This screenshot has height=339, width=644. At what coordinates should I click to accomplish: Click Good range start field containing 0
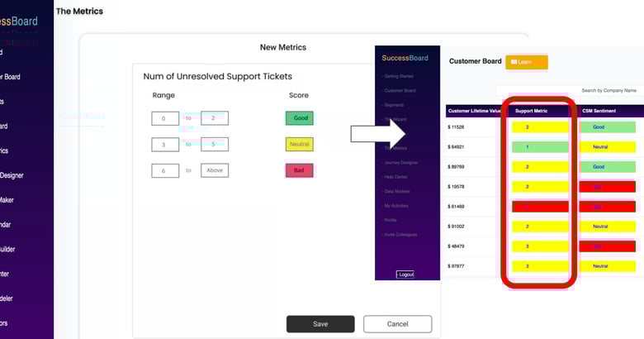point(165,118)
